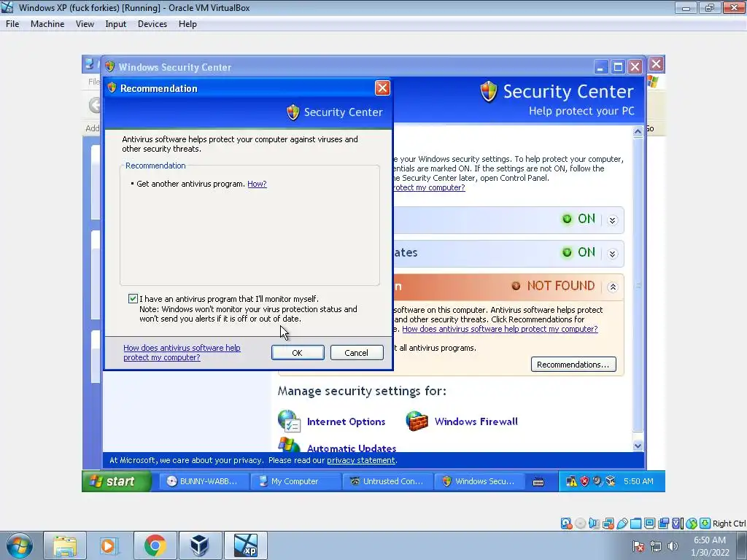Click the Windows Firewall brick wall icon
Viewport: 747px width, 560px height.
[x=417, y=421]
